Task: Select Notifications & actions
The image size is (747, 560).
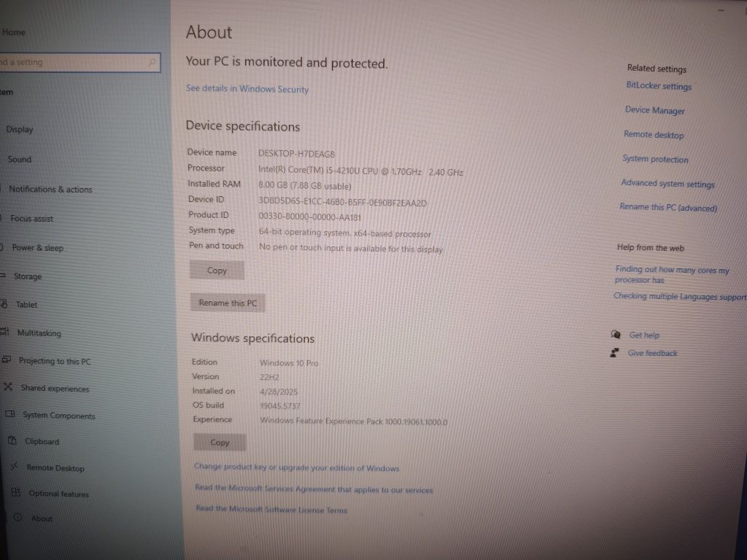Action: coord(50,189)
